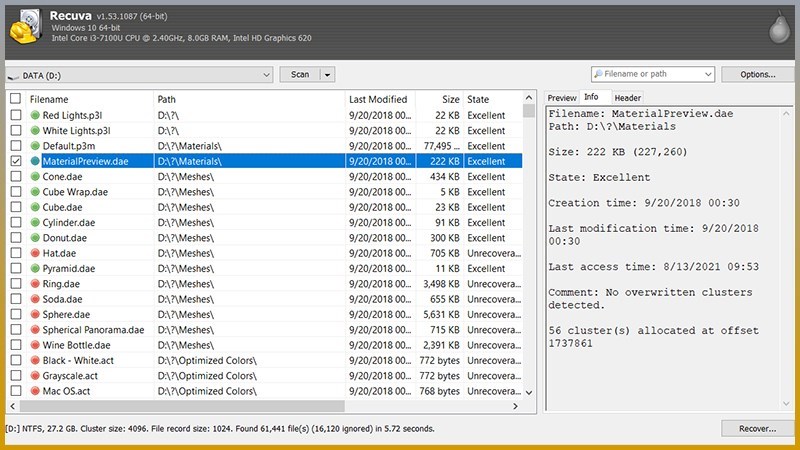This screenshot has width=800, height=450.
Task: Click the red status dot for Sphere.dae
Action: point(35,314)
